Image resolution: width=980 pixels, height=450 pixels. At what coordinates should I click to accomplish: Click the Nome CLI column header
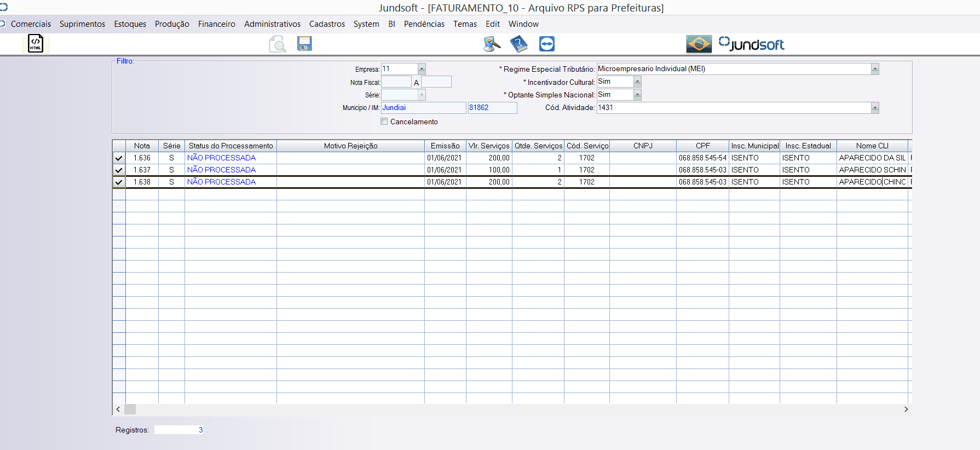click(x=872, y=146)
